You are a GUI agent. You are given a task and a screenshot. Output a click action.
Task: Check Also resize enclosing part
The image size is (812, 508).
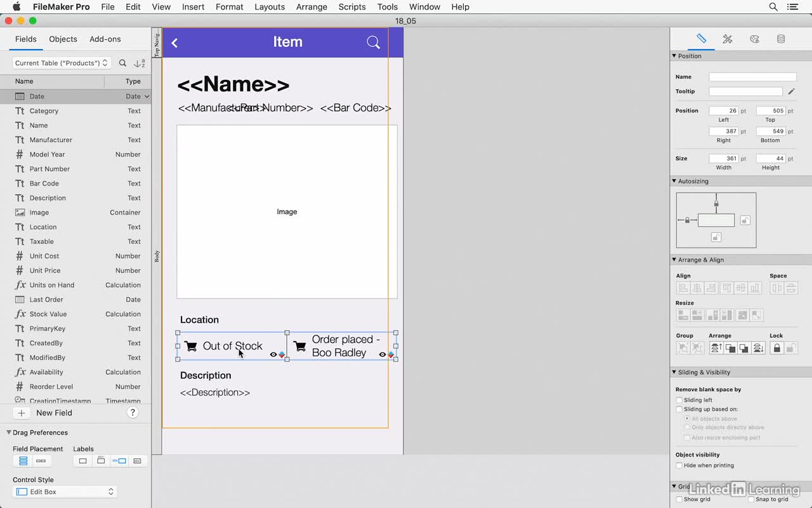[x=687, y=438]
